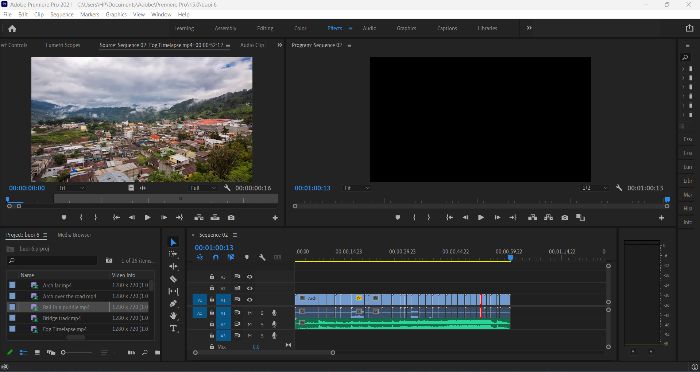Open the Sequence menu

click(62, 14)
